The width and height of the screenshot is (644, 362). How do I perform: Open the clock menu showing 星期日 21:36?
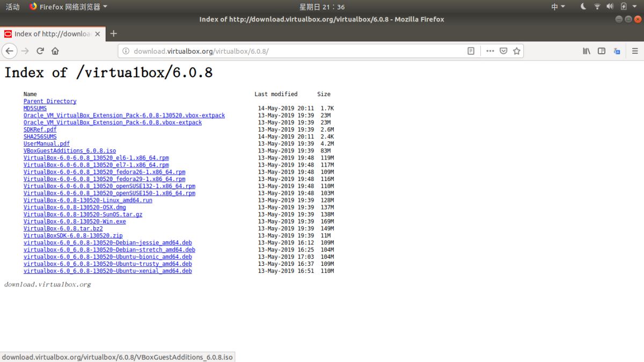(x=322, y=7)
